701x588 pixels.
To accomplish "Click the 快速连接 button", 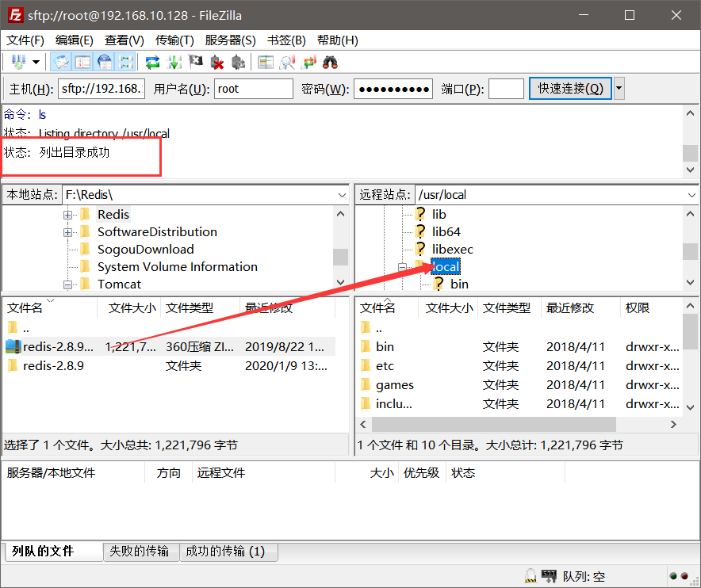I will (570, 89).
